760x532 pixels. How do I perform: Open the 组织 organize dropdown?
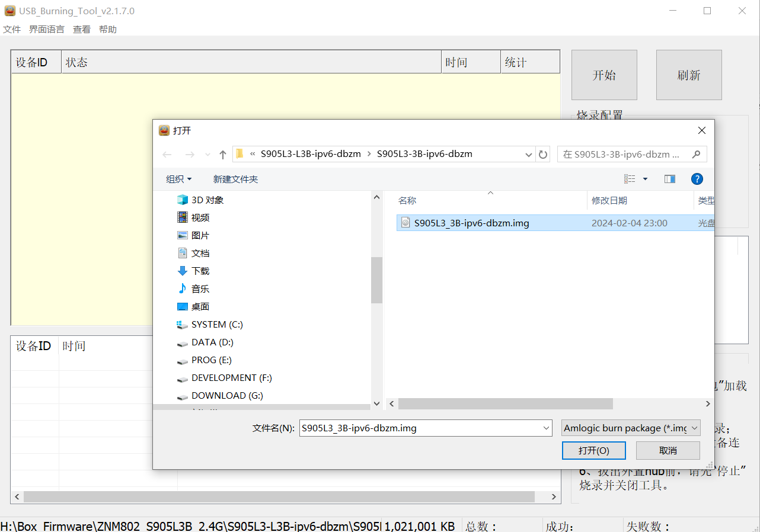(178, 179)
